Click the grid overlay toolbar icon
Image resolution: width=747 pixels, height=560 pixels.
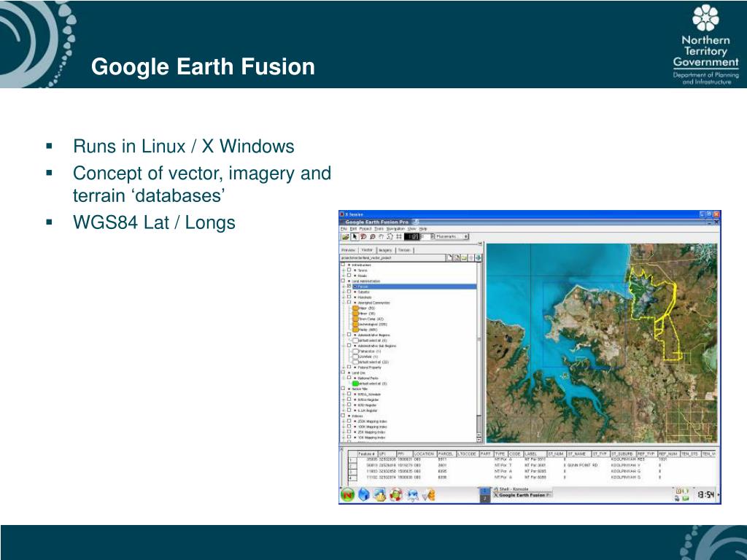click(399, 237)
